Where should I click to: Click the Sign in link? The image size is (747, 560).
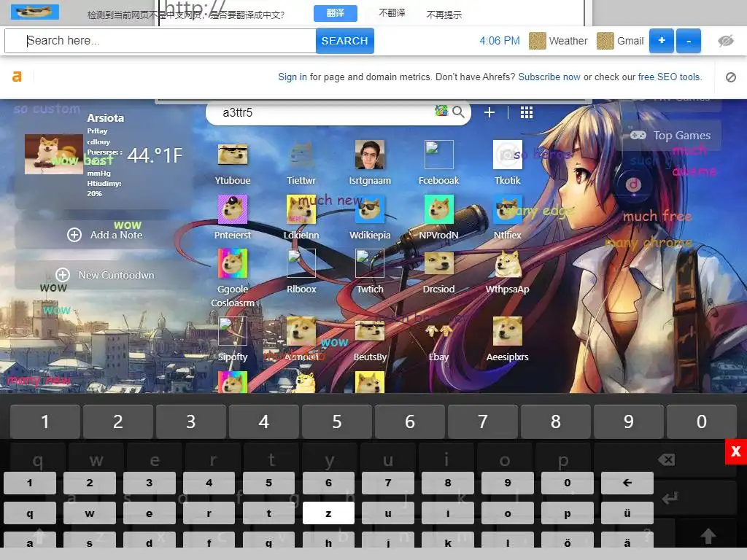[293, 77]
